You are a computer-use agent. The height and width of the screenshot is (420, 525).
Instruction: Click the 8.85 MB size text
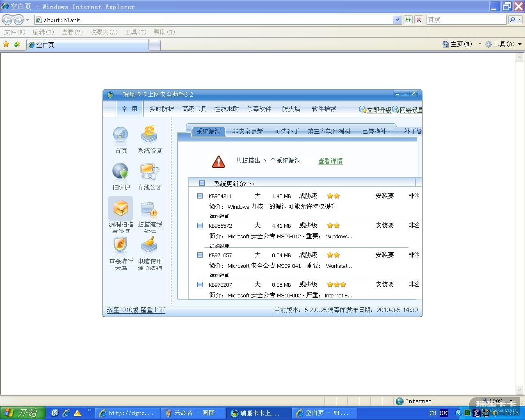281,285
